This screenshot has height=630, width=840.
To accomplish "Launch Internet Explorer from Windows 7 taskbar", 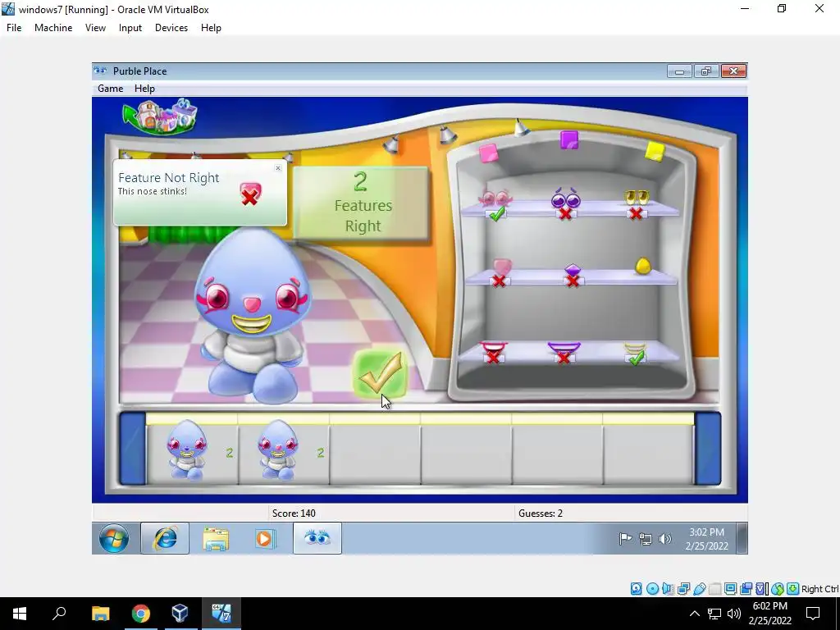I will pyautogui.click(x=165, y=538).
